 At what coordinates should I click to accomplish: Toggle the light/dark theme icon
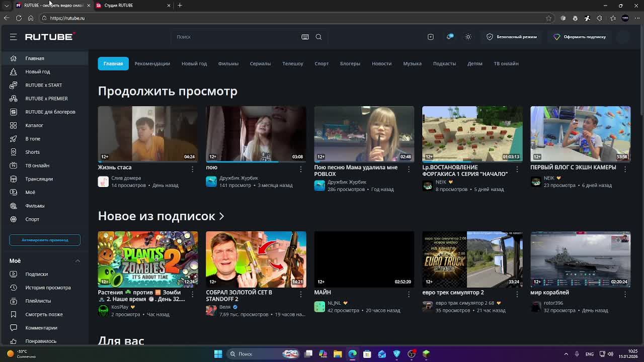click(x=468, y=37)
